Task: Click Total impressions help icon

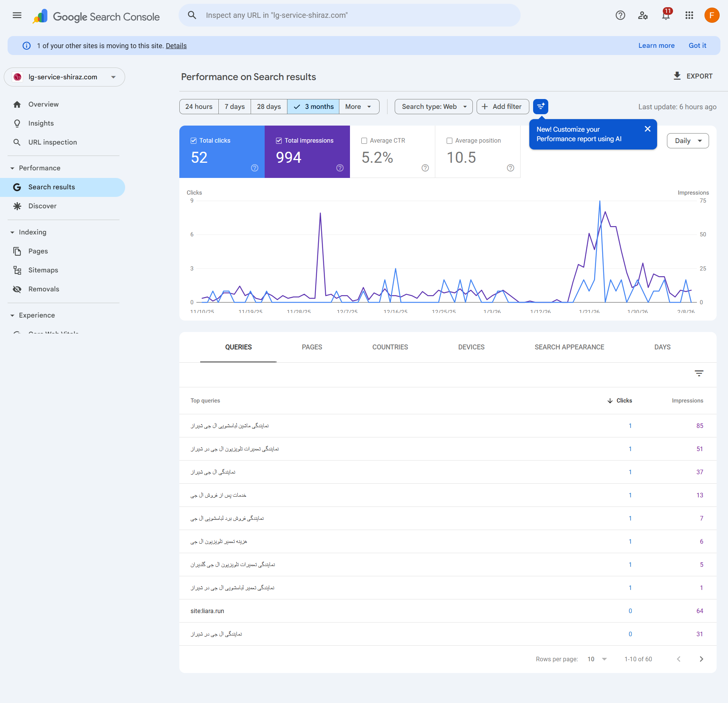Action: pos(340,168)
